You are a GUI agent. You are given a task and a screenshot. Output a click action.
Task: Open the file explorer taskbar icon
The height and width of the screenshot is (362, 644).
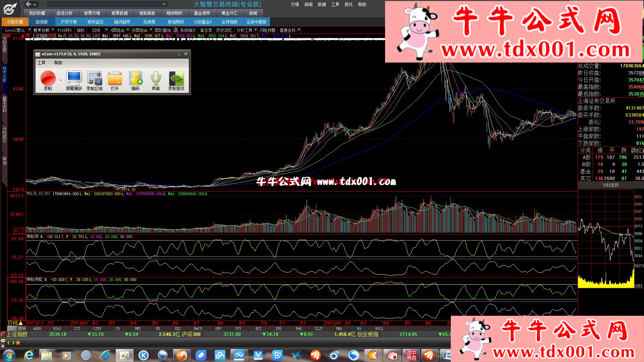click(47, 355)
